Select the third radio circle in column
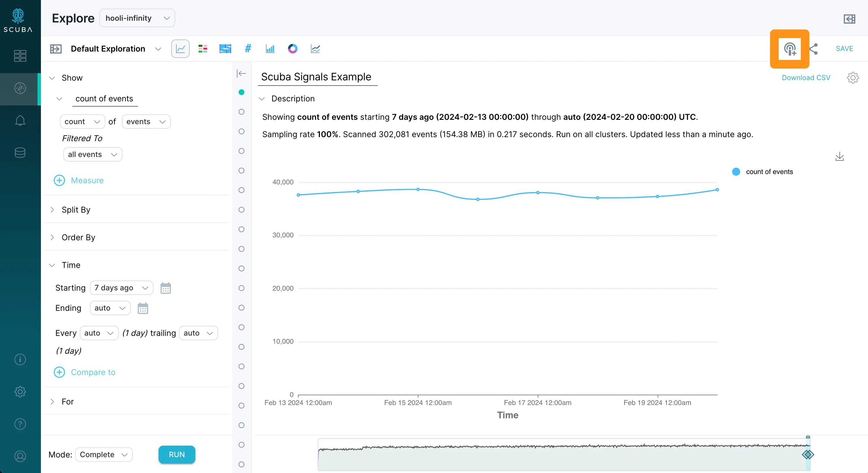This screenshot has width=868, height=473. click(241, 131)
